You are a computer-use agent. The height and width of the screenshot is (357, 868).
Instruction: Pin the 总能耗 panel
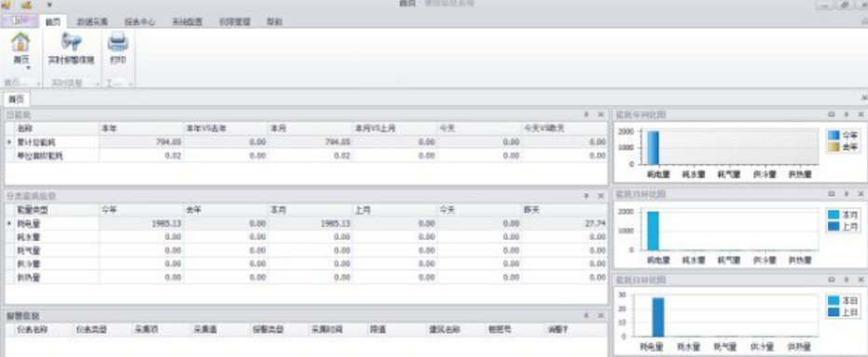click(586, 115)
